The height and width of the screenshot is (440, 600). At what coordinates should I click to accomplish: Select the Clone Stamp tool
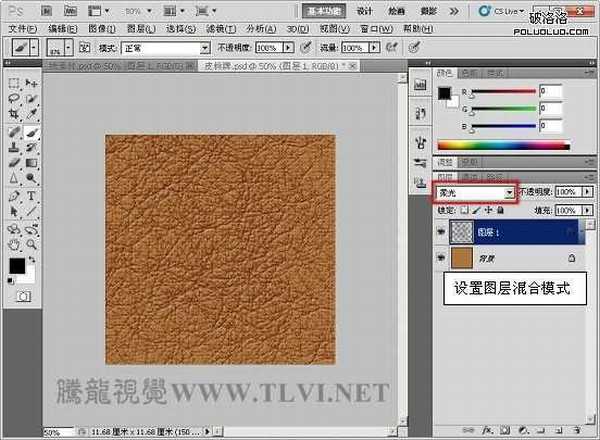pos(14,147)
